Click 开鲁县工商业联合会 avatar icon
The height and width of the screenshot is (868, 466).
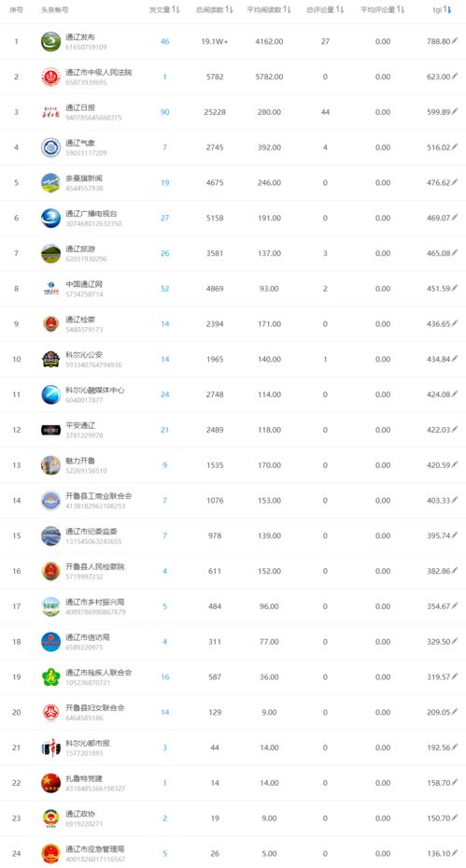pyautogui.click(x=51, y=501)
